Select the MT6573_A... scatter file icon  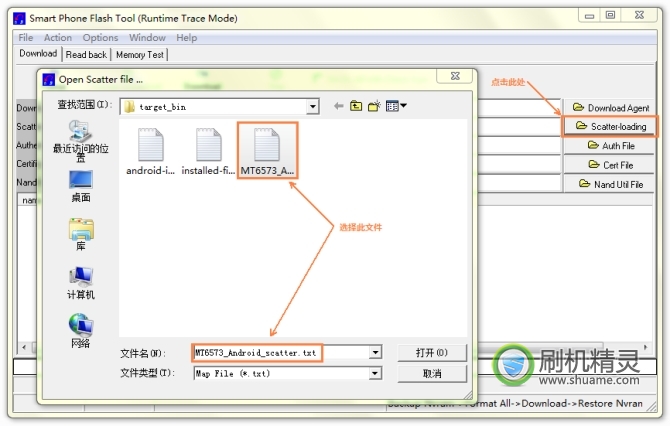click(x=267, y=151)
